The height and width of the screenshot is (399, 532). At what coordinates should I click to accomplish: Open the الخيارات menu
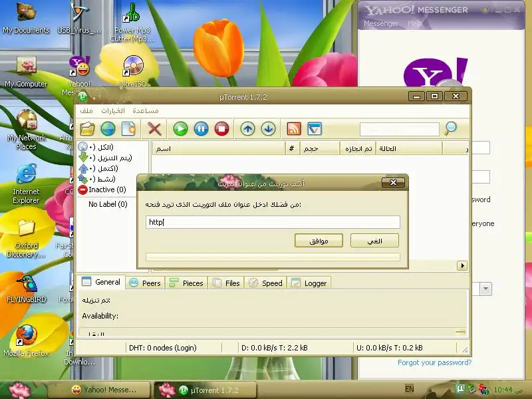point(113,110)
